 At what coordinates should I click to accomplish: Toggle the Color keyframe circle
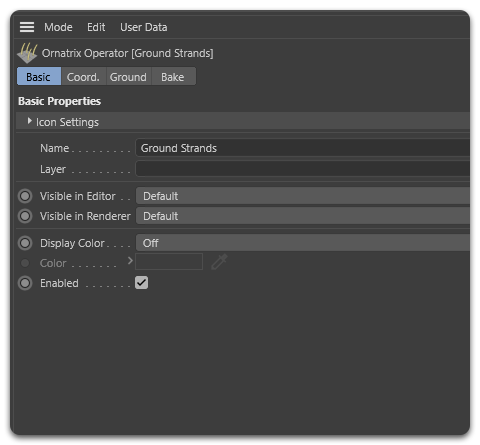click(25, 263)
